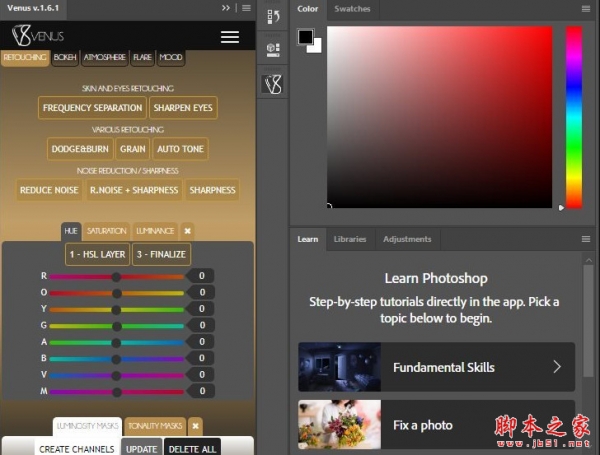Close the HSL tab group with X
Screen dimensions: 600x455
[187, 231]
